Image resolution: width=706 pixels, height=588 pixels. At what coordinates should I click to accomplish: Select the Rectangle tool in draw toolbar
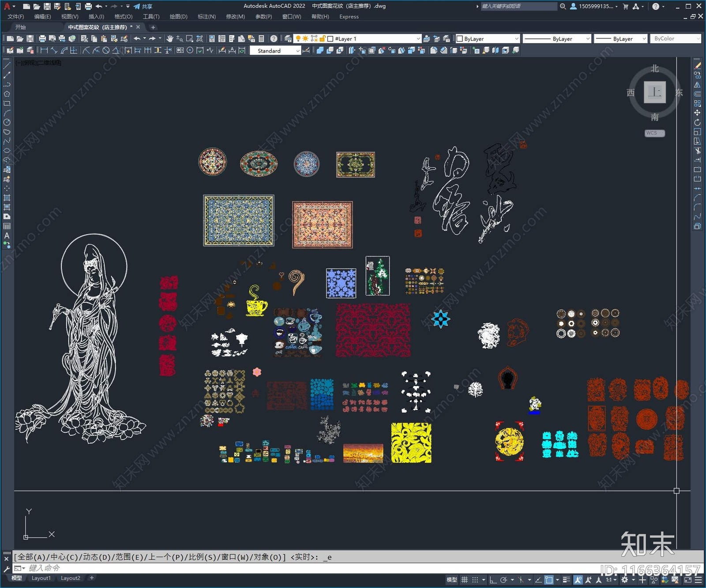click(7, 103)
